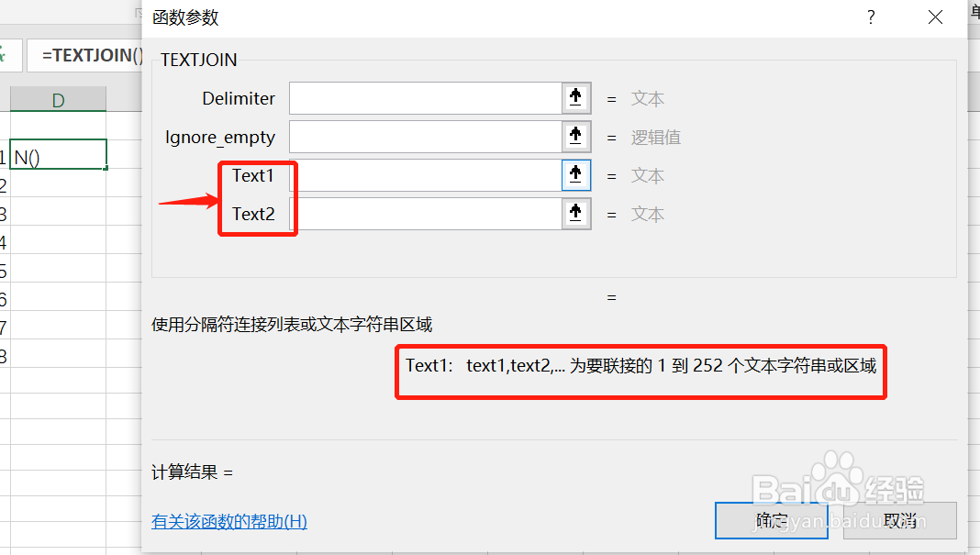Click the Text2 range selector arrow icon
This screenshot has height=555, width=980.
[x=575, y=214]
